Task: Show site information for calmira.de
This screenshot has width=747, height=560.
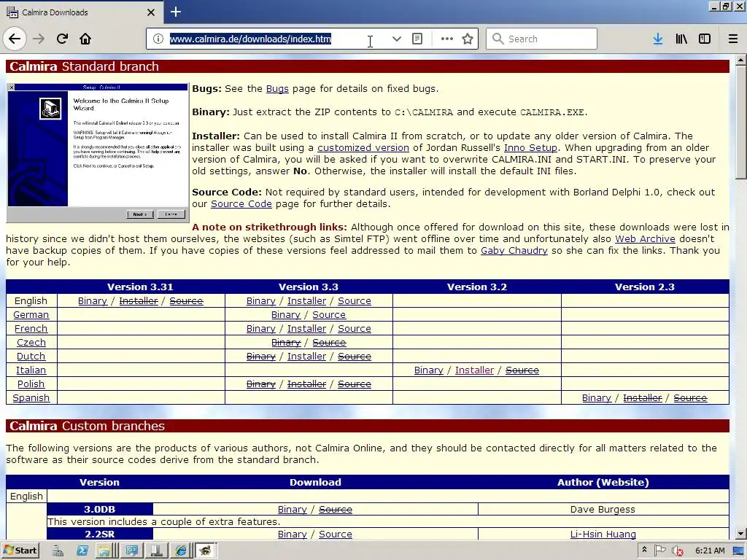Action: (158, 39)
